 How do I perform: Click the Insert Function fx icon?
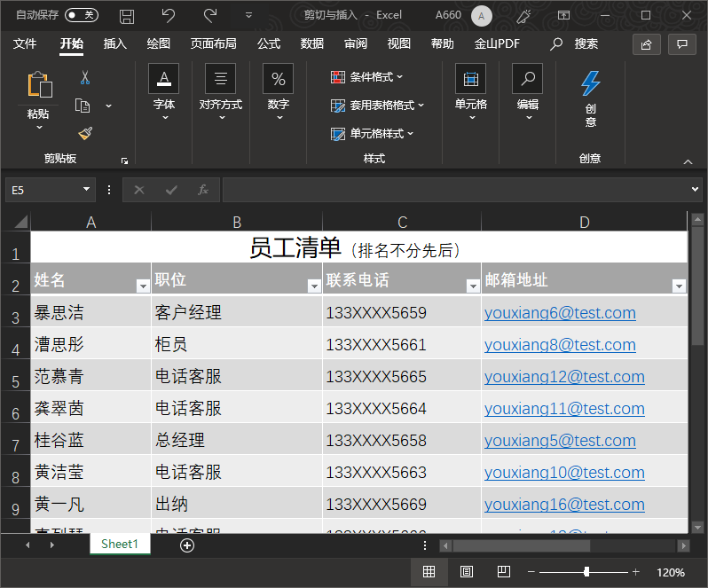click(203, 190)
